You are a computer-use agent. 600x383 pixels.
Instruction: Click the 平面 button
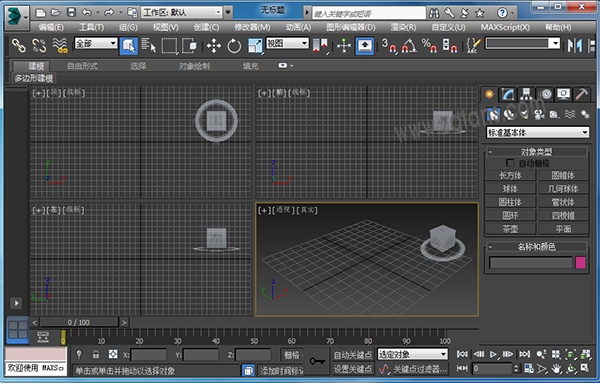point(563,229)
